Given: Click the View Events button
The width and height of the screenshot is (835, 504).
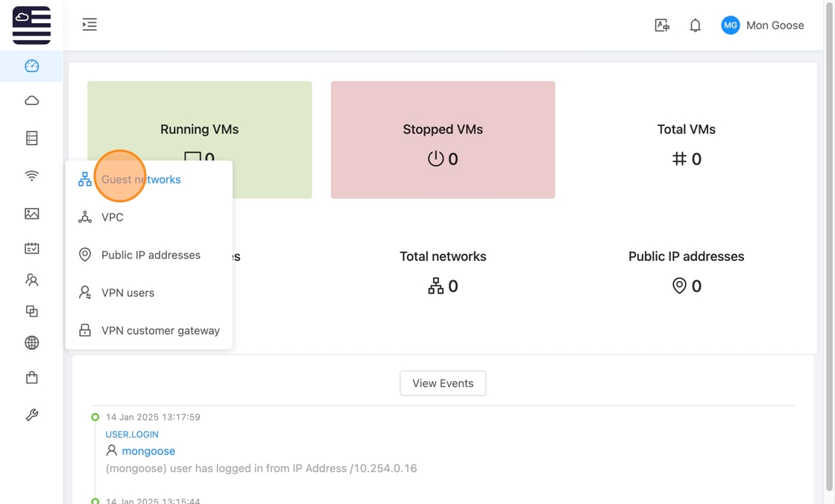Looking at the screenshot, I should [x=443, y=383].
